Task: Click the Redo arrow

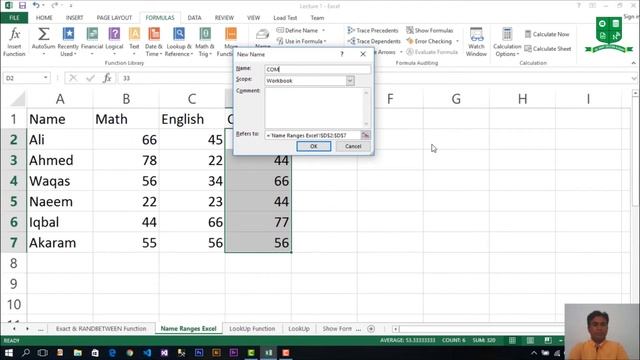Action: click(55, 5)
